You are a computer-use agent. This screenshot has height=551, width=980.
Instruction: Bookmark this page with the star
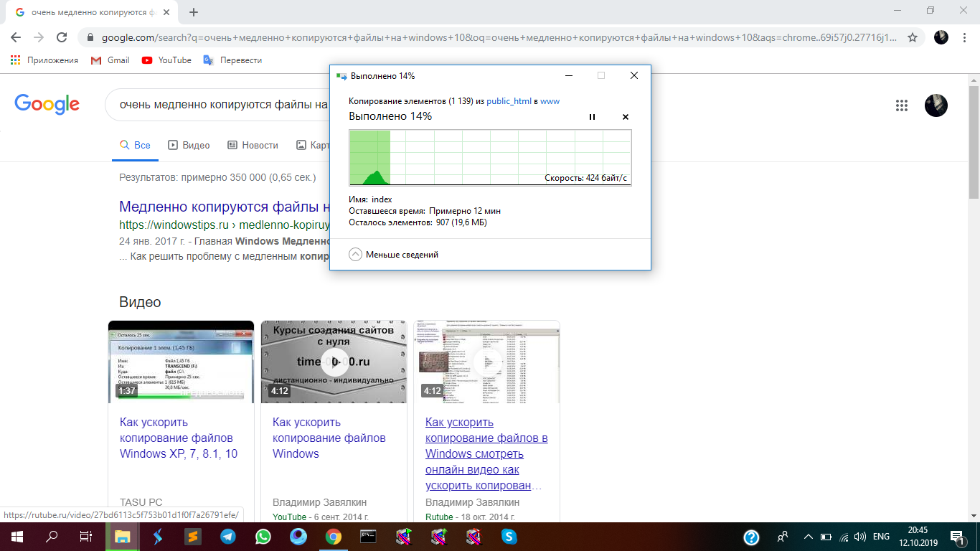pos(913,37)
